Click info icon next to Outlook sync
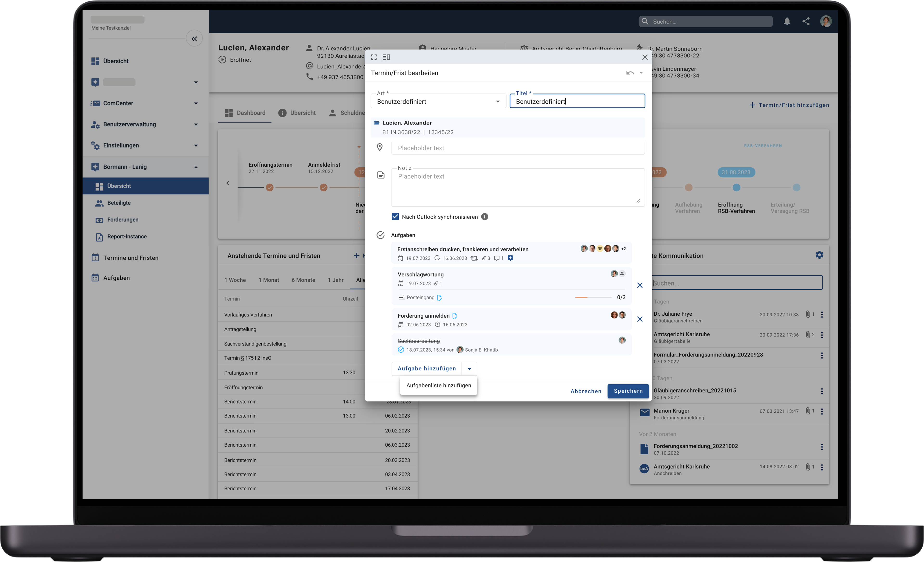The image size is (924, 562). (485, 217)
